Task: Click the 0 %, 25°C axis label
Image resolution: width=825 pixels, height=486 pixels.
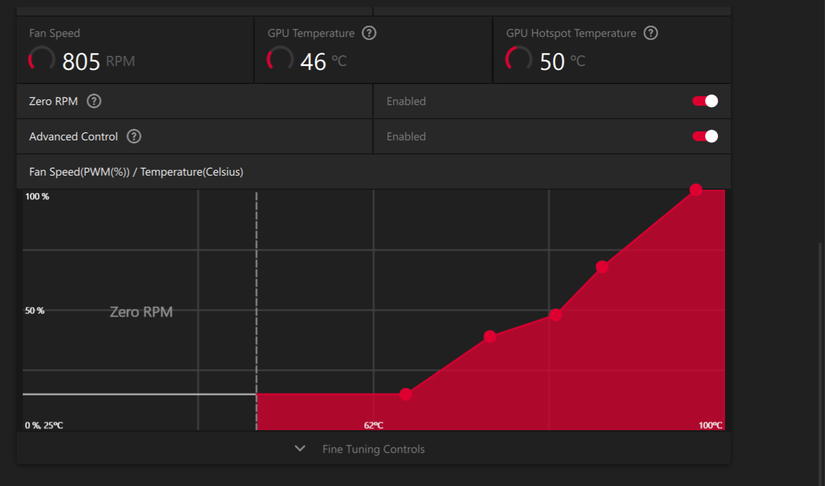Action: pyautogui.click(x=44, y=425)
